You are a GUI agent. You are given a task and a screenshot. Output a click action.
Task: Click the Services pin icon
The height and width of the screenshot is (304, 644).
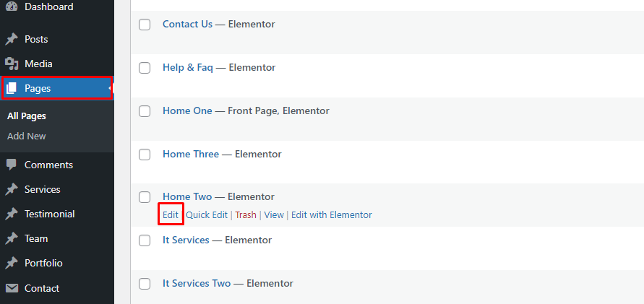pyautogui.click(x=12, y=189)
